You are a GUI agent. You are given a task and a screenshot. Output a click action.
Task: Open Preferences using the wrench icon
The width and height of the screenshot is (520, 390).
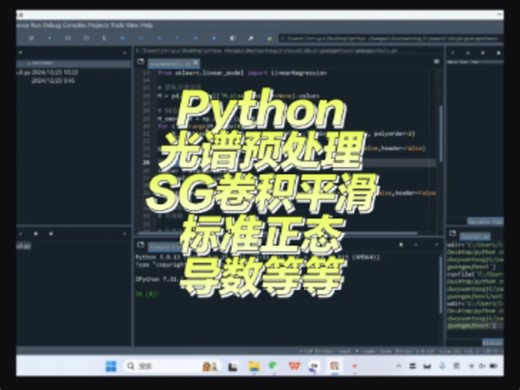tap(251, 38)
